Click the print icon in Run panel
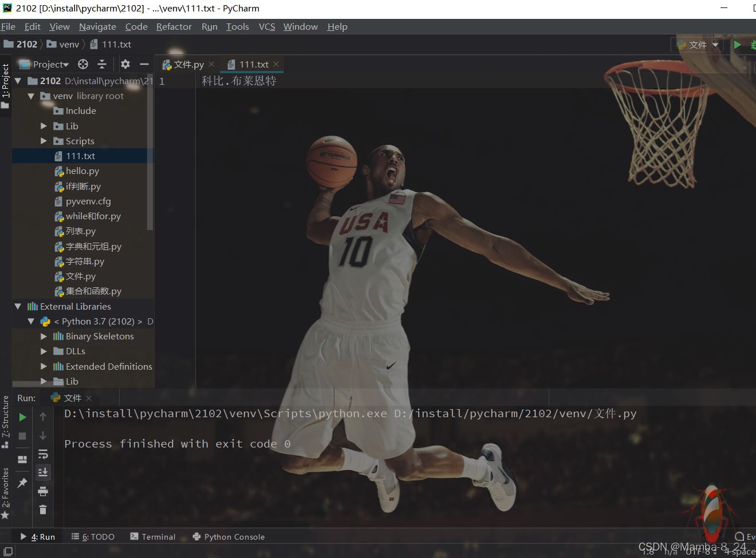The height and width of the screenshot is (558, 756). click(x=43, y=492)
